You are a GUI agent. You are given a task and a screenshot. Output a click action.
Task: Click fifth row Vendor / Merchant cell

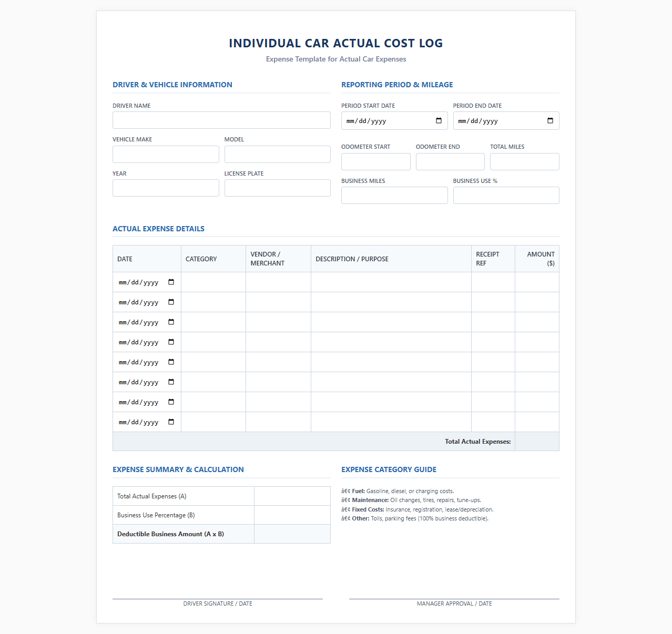[278, 362]
